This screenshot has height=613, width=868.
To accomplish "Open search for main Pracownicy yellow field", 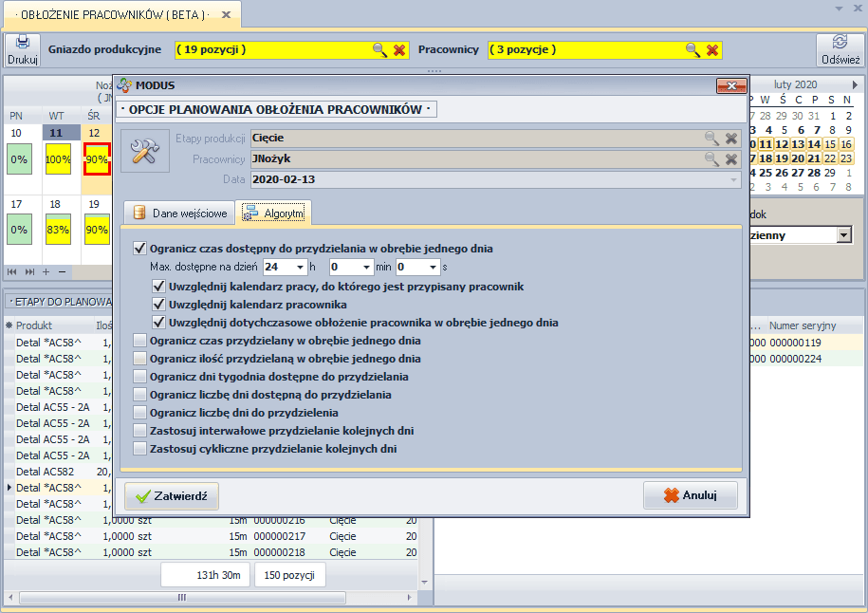I will coord(693,50).
